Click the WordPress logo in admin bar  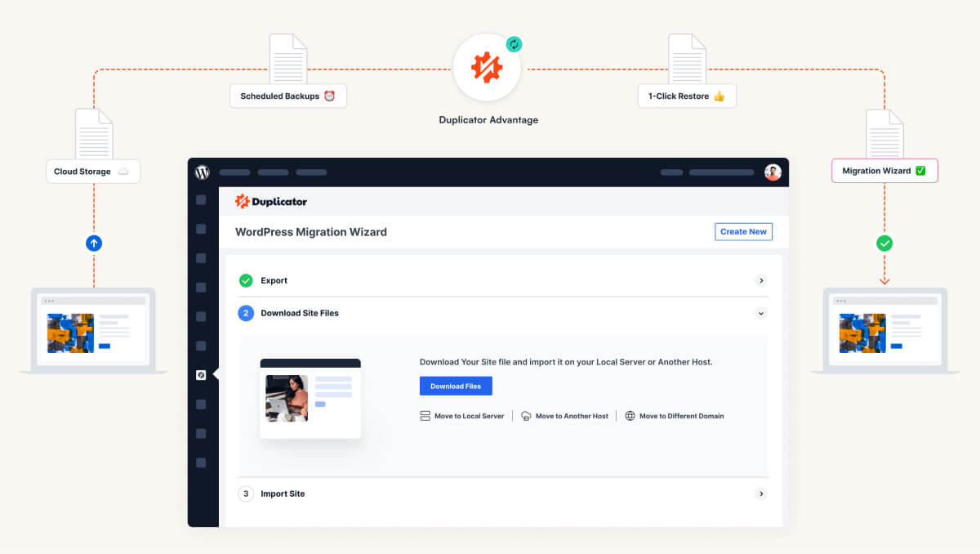pos(203,172)
